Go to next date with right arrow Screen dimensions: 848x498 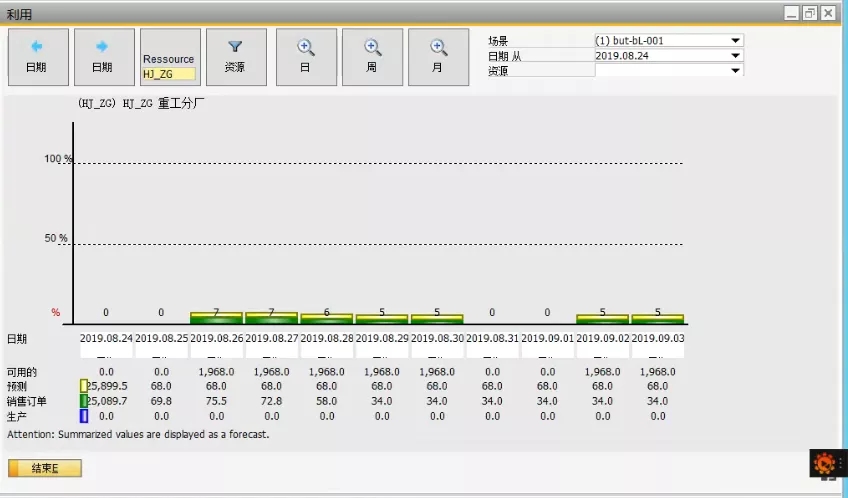coord(104,57)
